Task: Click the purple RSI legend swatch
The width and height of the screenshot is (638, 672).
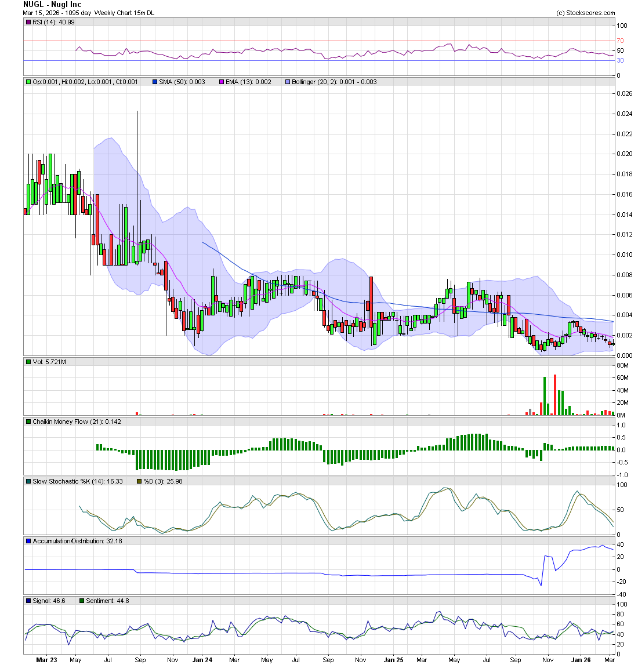Action: point(28,22)
